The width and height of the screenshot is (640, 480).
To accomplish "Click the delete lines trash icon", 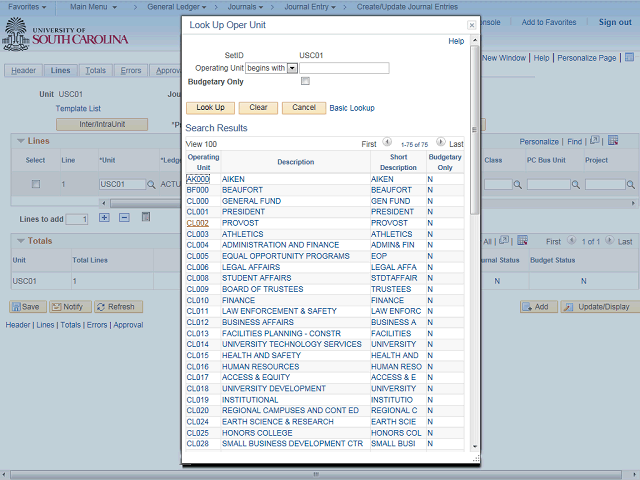I will click(146, 217).
